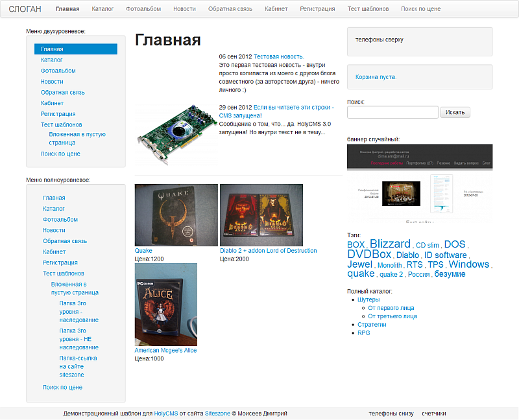This screenshot has height=420, width=519.
Task: Click the Quake product photo
Action: pos(176,215)
